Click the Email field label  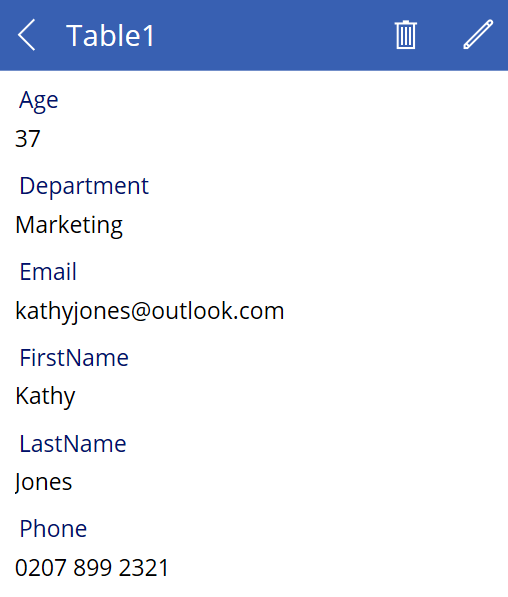click(x=48, y=272)
